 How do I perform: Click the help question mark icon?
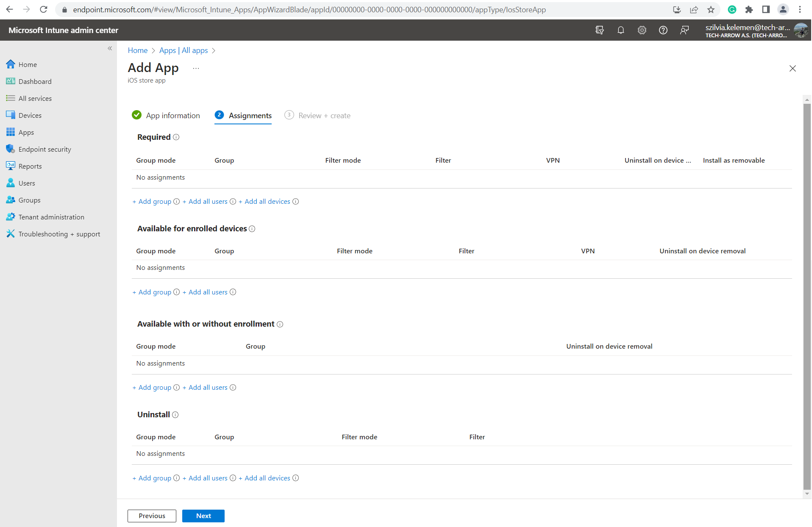click(663, 30)
